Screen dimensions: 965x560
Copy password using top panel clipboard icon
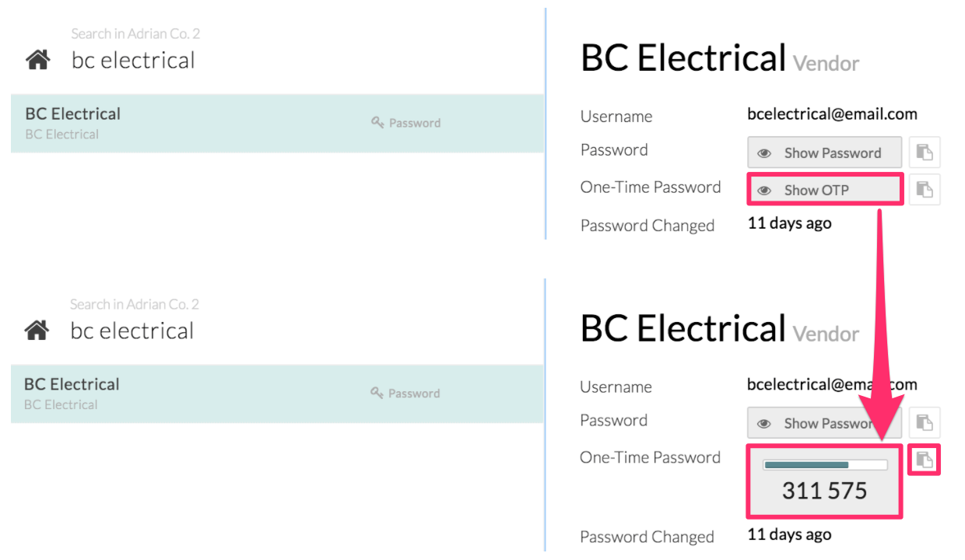tap(925, 152)
